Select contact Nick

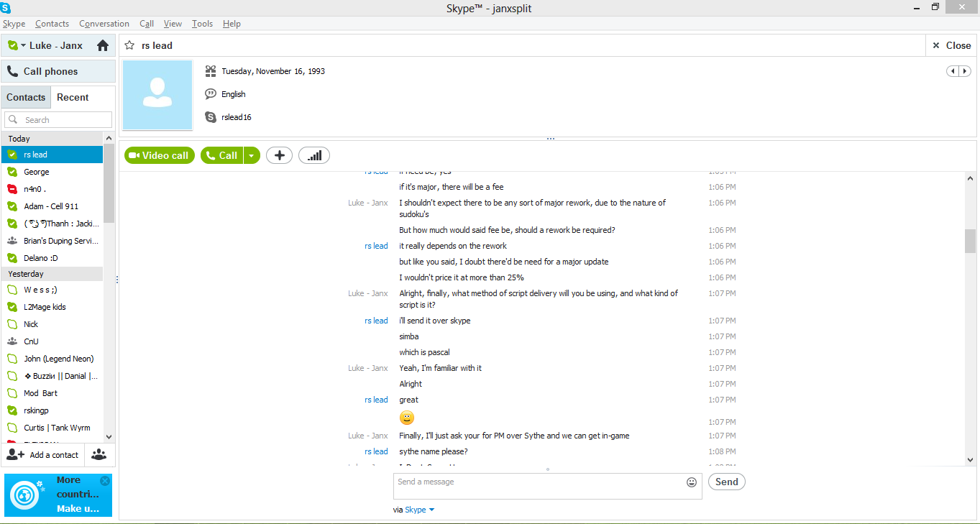[52, 324]
